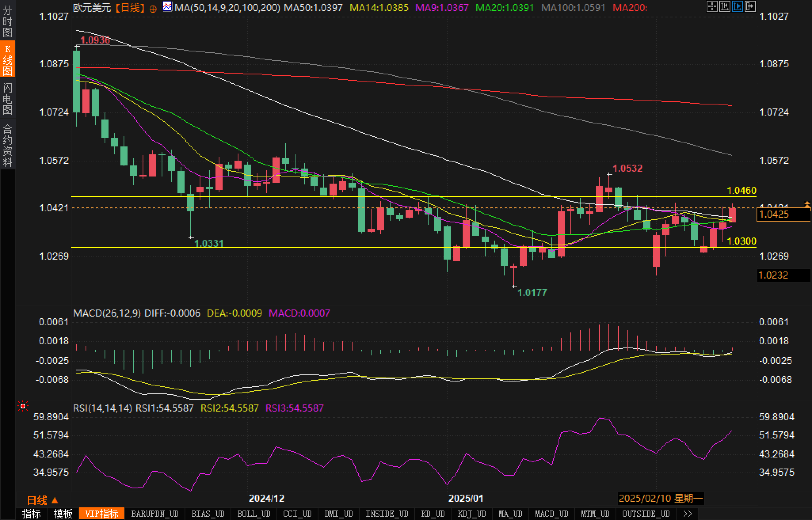Click the 1.0331 low price annotation
The height and width of the screenshot is (520, 812).
(209, 243)
